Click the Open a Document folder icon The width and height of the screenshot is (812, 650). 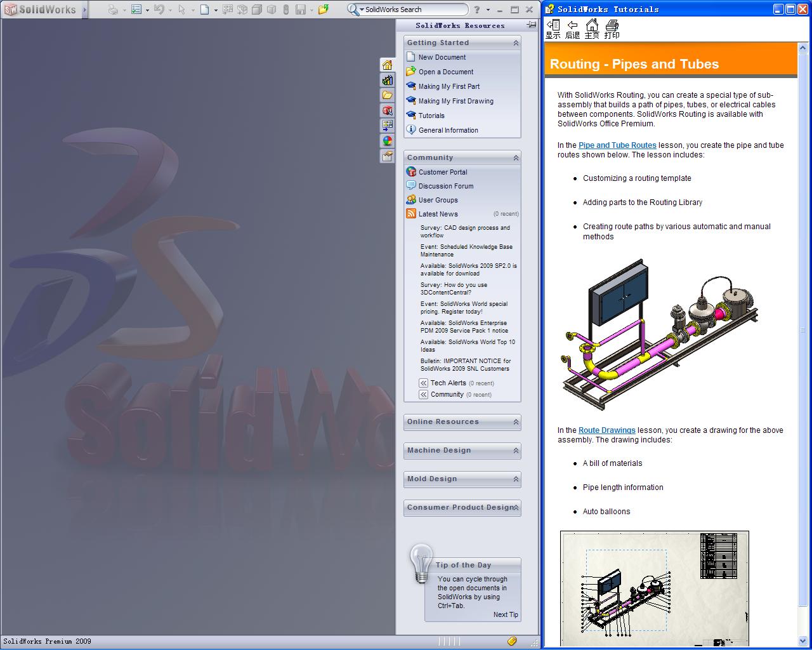click(411, 71)
